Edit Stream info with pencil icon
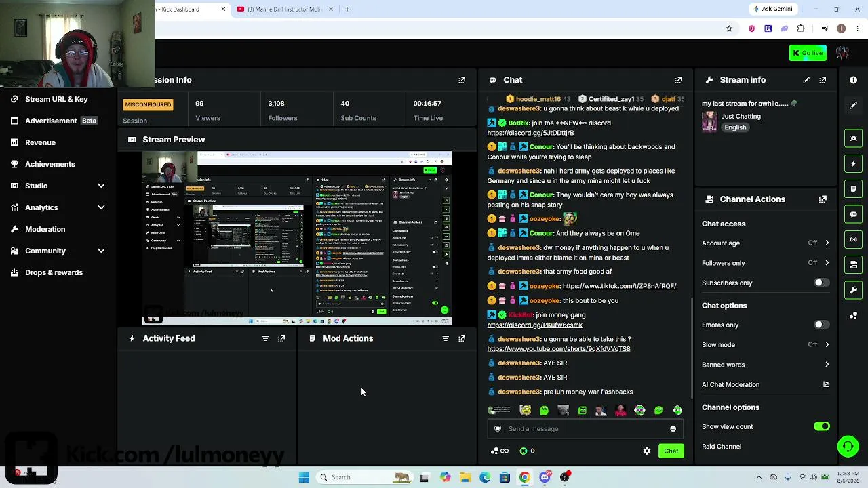This screenshot has height=488, width=868. (x=806, y=80)
